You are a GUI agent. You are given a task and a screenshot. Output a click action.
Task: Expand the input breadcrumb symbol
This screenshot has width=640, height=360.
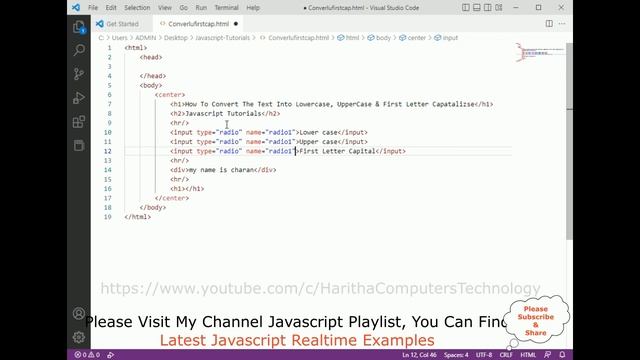click(446, 38)
